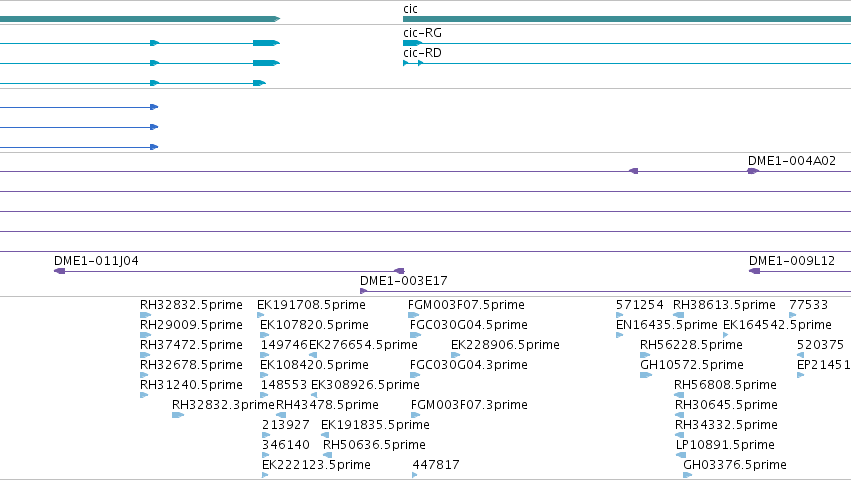Click the EK191835.5prime EST label

pyautogui.click(x=376, y=425)
